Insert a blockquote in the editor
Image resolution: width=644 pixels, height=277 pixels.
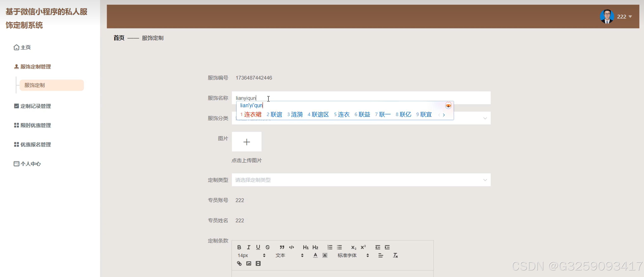coord(282,247)
